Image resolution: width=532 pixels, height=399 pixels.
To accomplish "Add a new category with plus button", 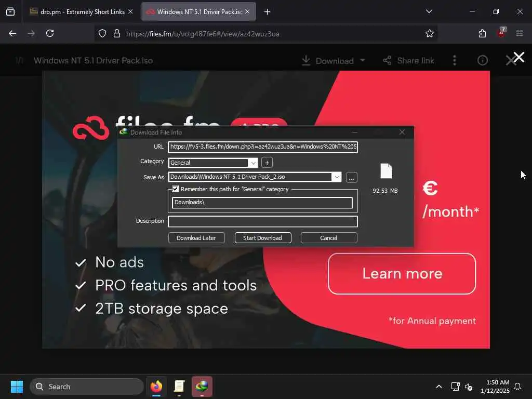I will tap(267, 163).
